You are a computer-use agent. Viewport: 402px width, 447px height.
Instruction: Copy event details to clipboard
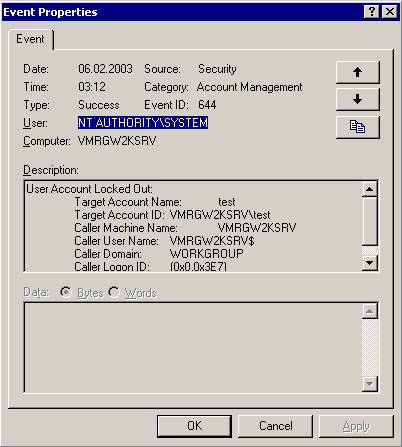click(358, 127)
